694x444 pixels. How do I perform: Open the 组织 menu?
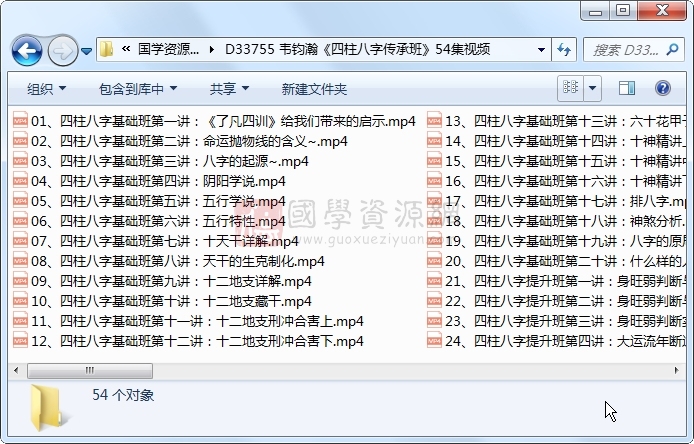tap(46, 89)
